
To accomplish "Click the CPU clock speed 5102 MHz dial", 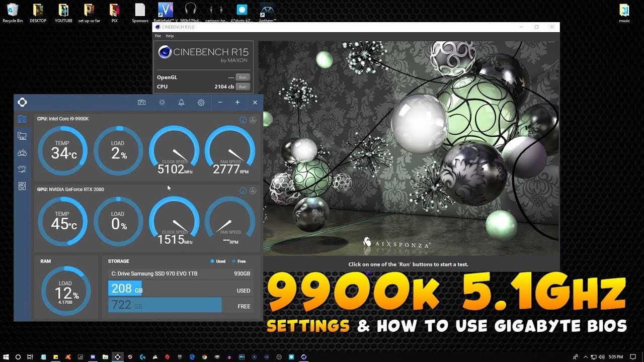I will pos(174,150).
